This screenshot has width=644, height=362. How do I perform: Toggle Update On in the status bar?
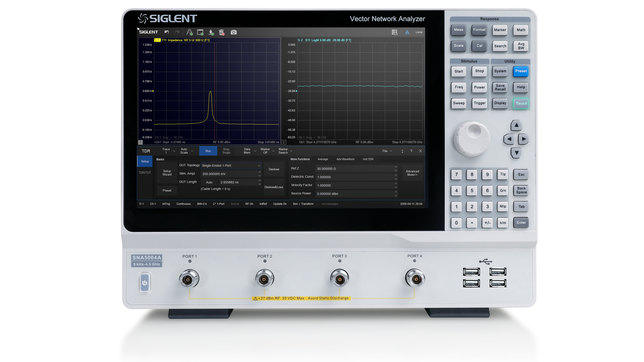(x=280, y=204)
